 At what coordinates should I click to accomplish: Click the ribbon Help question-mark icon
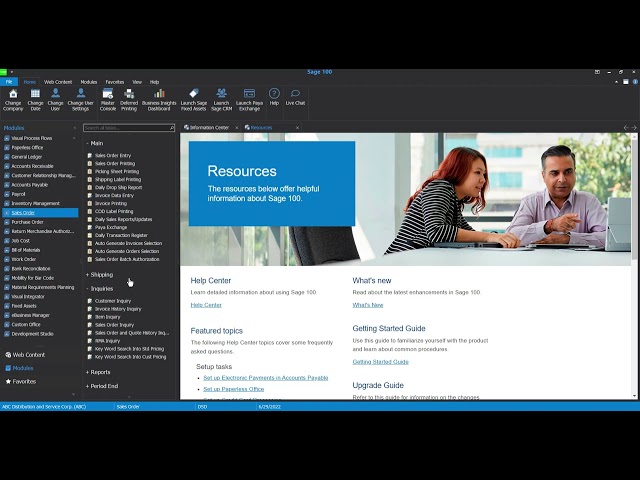pos(274,94)
